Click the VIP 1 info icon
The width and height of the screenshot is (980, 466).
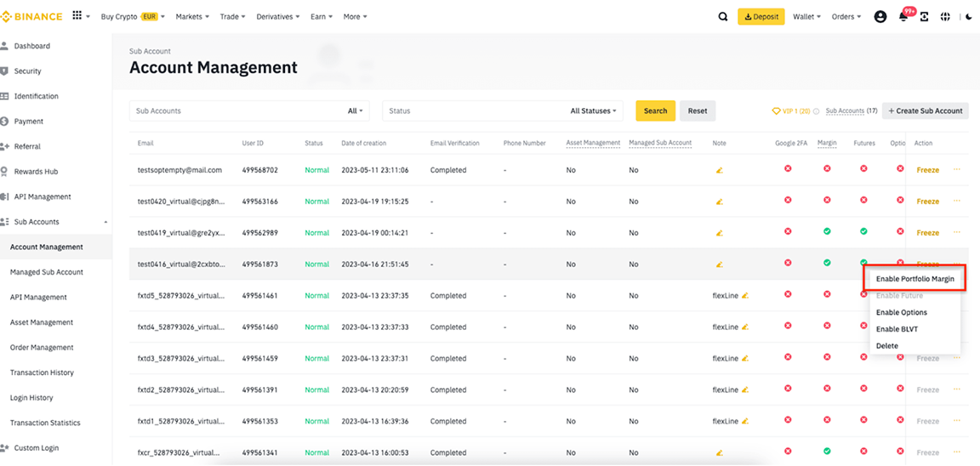[x=817, y=111]
